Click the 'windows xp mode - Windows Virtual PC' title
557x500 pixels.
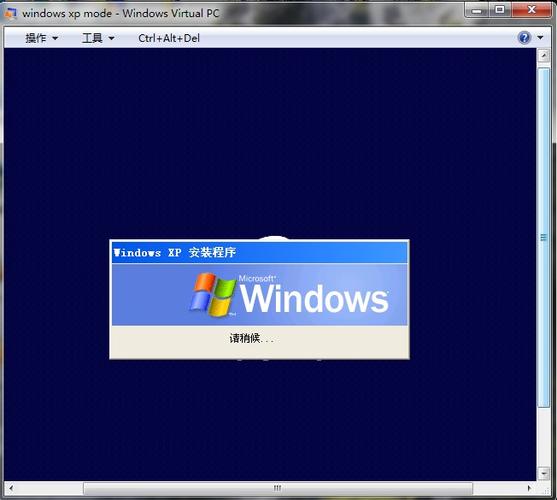120,13
